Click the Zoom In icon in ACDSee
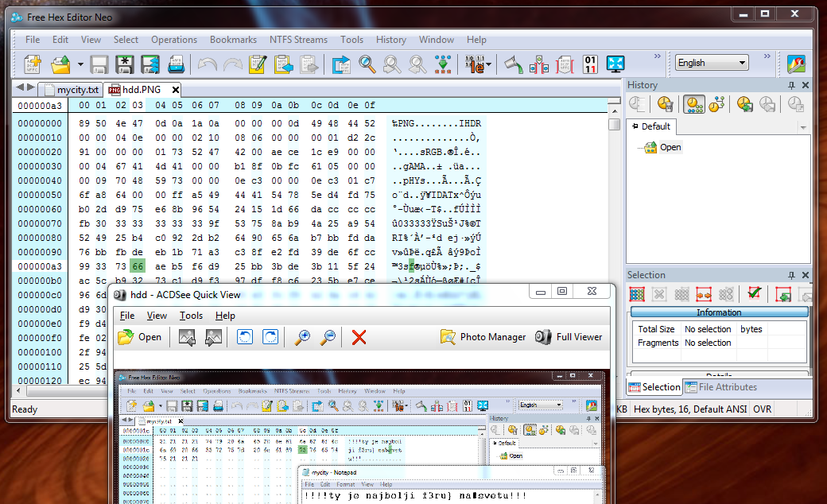Viewport: 827px width, 504px height. coord(302,337)
